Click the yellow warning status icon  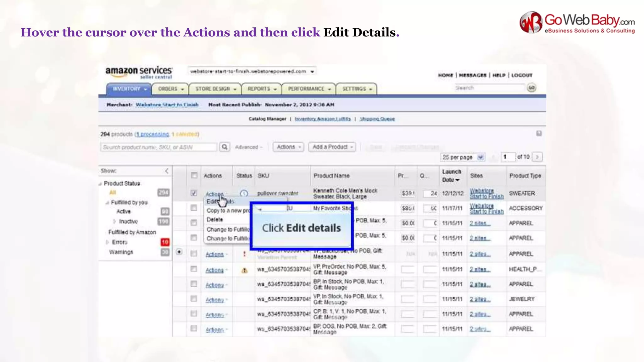coord(244,270)
